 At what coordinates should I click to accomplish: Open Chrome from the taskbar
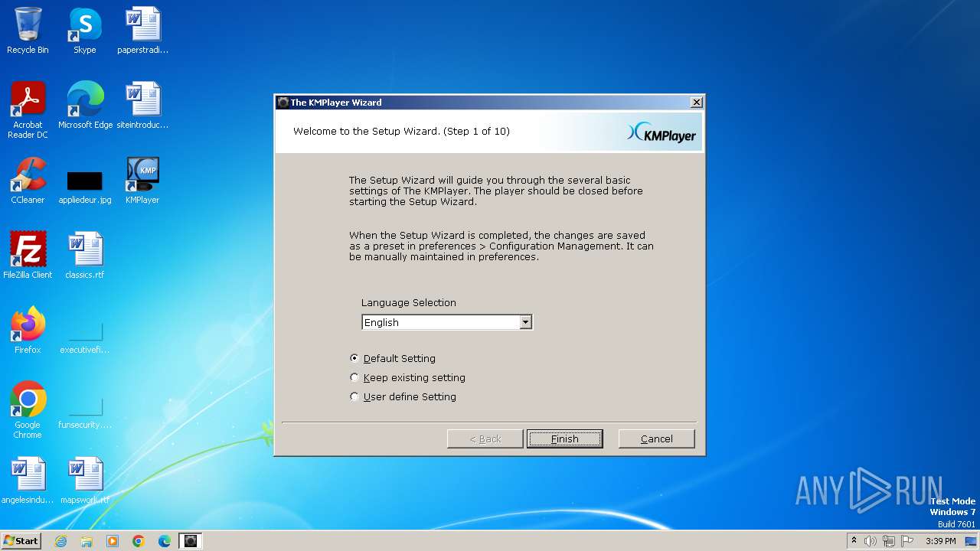pyautogui.click(x=139, y=541)
